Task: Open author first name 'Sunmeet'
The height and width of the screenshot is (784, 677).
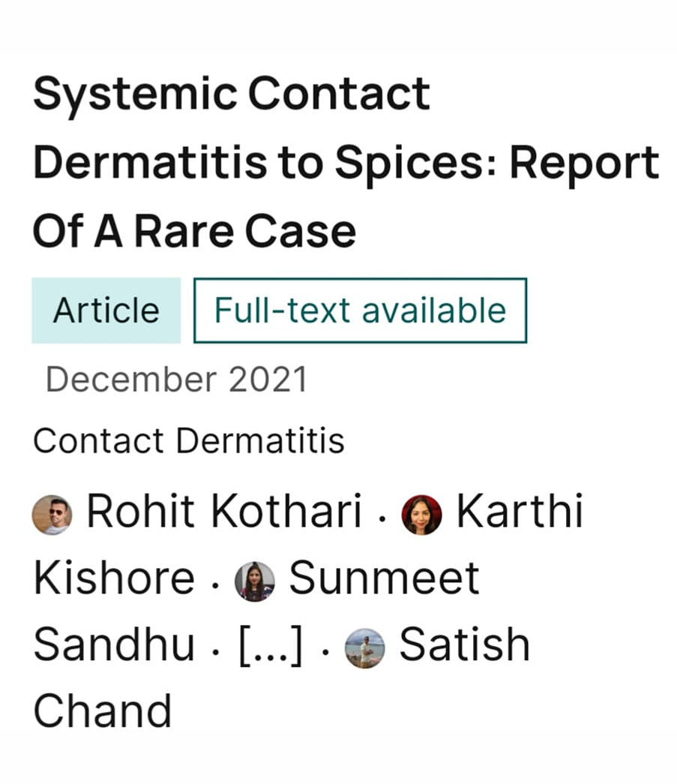Action: [384, 579]
